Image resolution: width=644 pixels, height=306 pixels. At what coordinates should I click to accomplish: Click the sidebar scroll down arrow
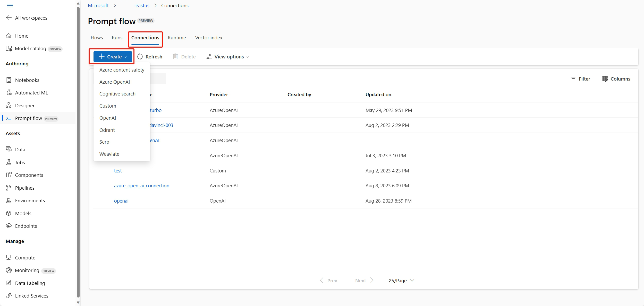[x=78, y=302]
